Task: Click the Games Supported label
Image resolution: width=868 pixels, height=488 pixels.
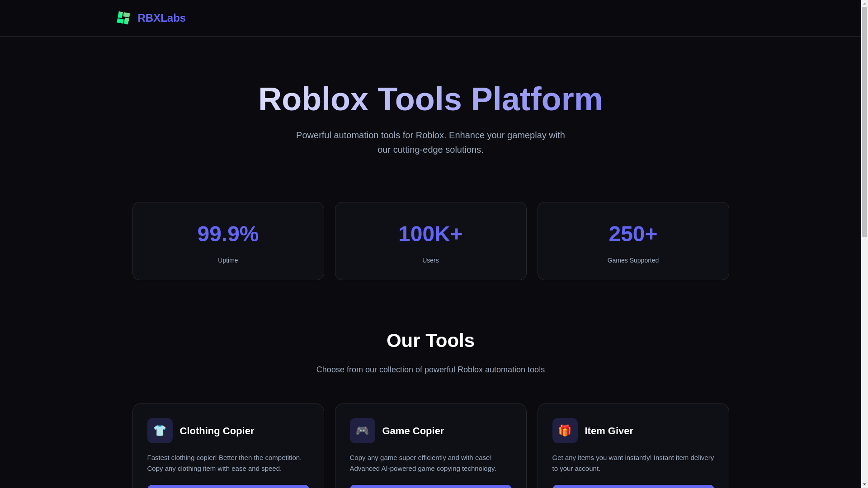Action: [x=633, y=260]
